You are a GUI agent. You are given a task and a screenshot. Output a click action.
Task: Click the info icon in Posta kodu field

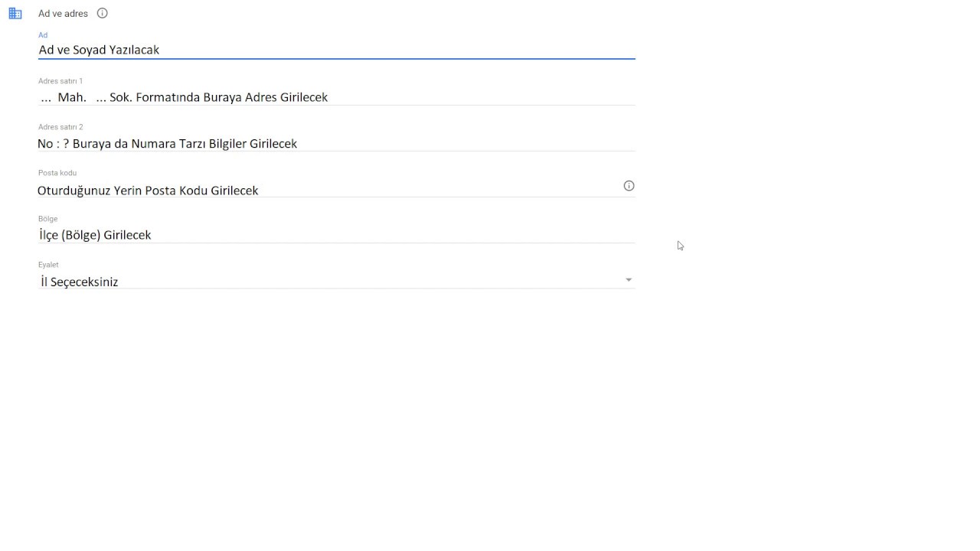(x=629, y=186)
